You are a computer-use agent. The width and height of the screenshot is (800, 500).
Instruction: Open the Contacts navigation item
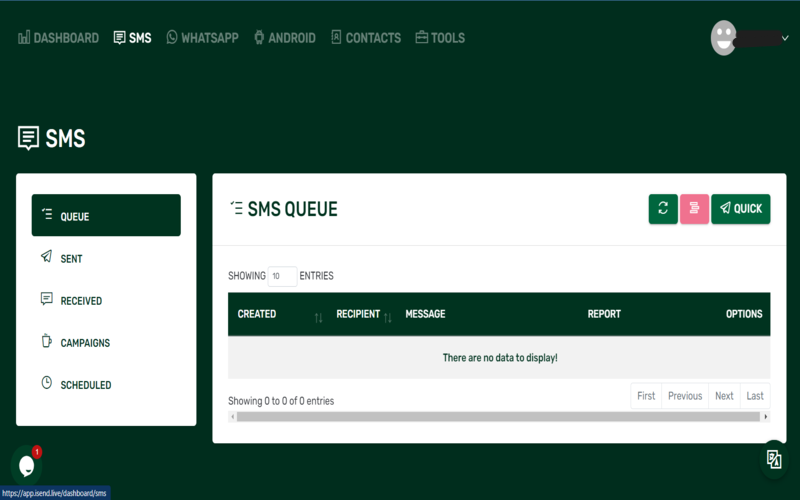pyautogui.click(x=365, y=38)
